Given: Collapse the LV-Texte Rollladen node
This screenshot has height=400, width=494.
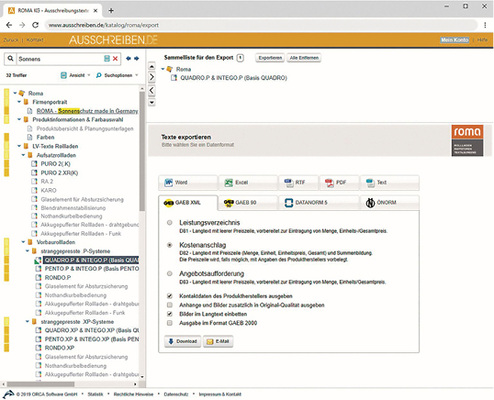Looking at the screenshot, I should pyautogui.click(x=19, y=146).
